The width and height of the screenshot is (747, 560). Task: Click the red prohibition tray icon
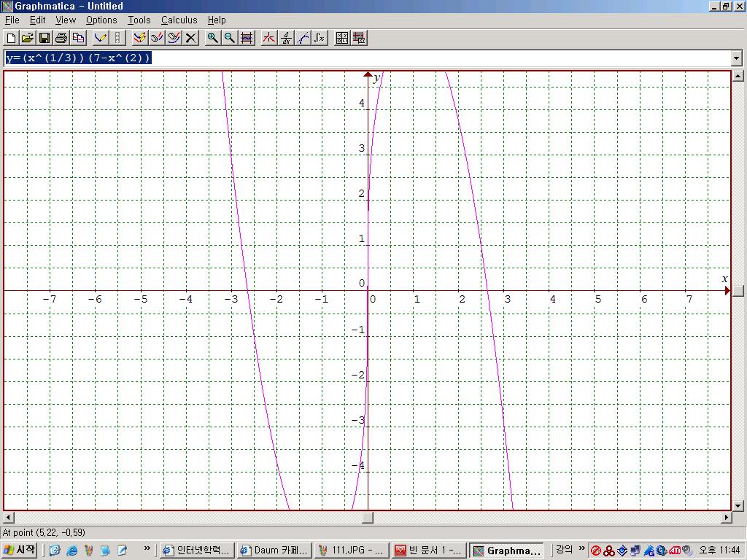[x=595, y=551]
